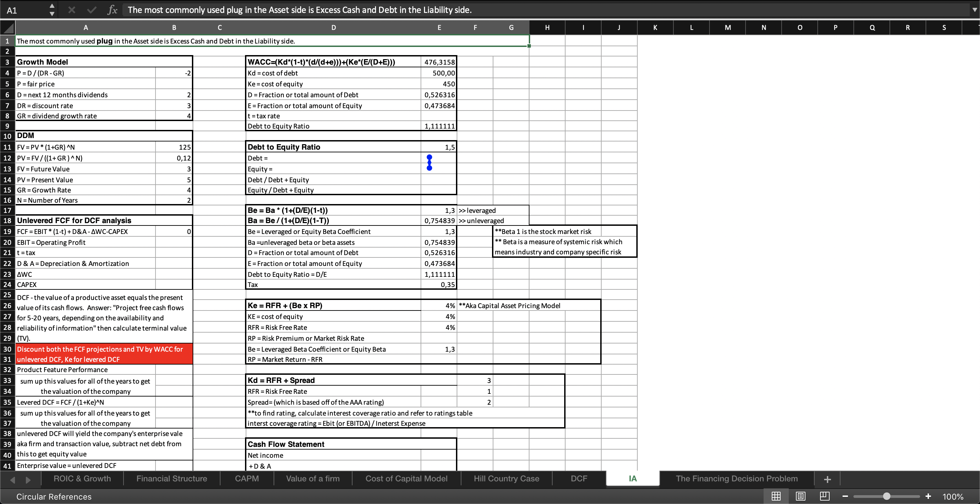Open the CAPM sheet tab
Image resolution: width=980 pixels, height=504 pixels.
click(x=246, y=478)
